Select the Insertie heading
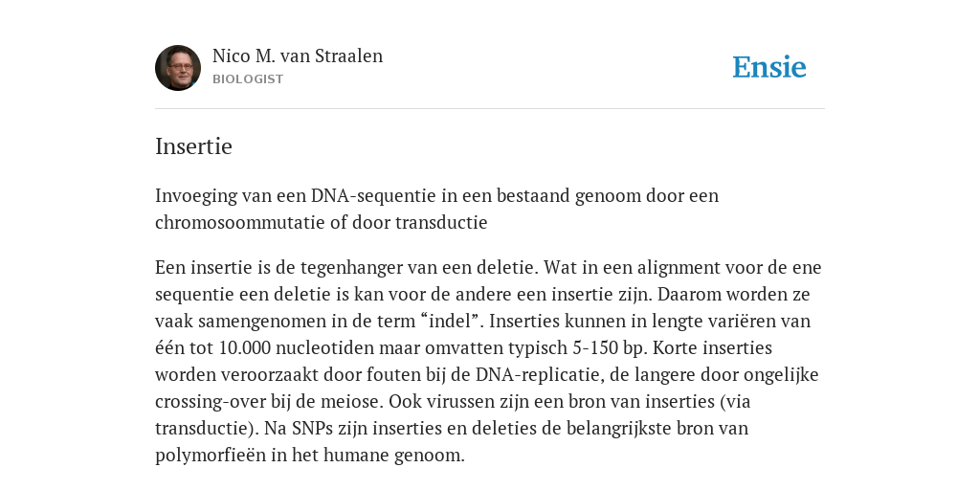This screenshot has width=980, height=490. (x=193, y=146)
